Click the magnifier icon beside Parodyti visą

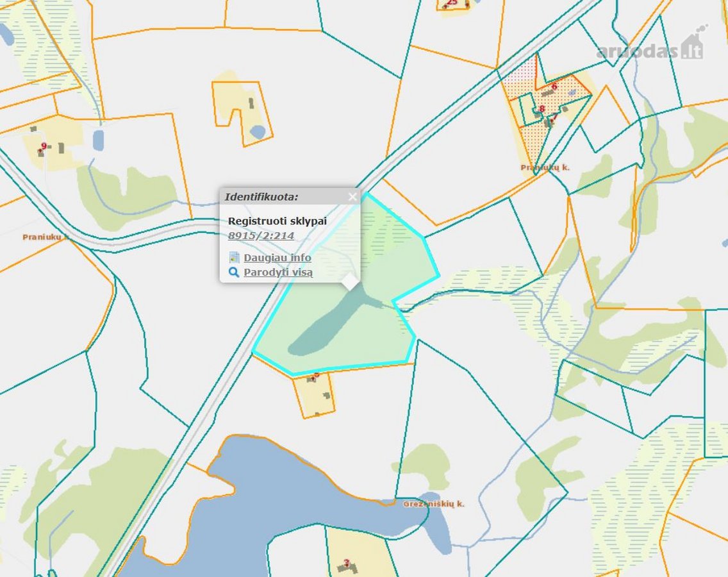click(234, 272)
